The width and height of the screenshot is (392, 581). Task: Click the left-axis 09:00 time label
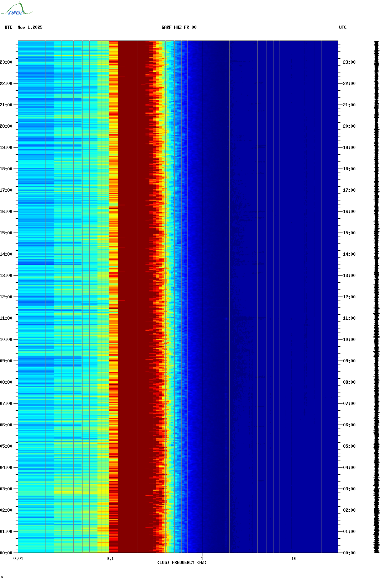(x=6, y=361)
